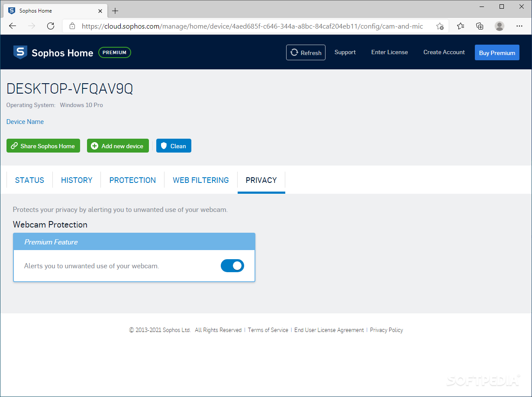The width and height of the screenshot is (532, 397).
Task: Go back using the browser back arrow
Action: pos(13,26)
